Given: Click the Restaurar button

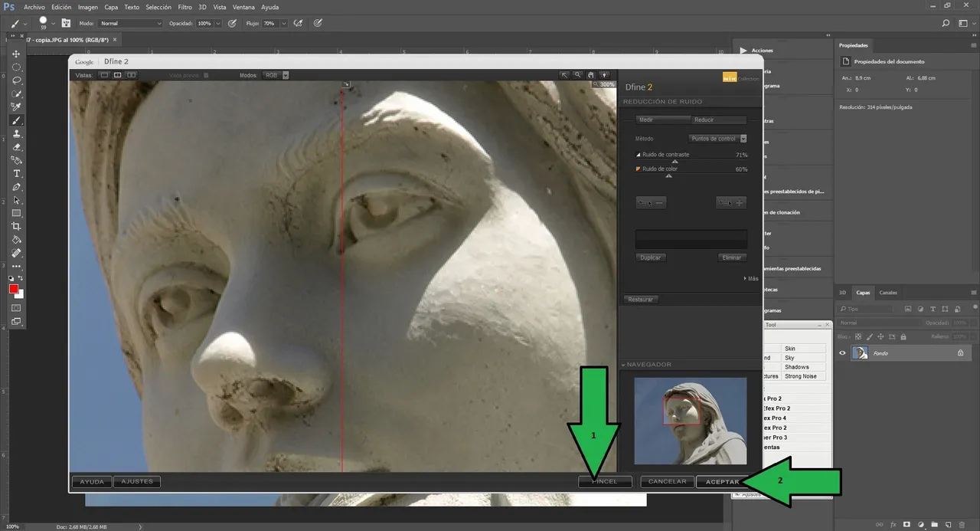Looking at the screenshot, I should point(641,299).
